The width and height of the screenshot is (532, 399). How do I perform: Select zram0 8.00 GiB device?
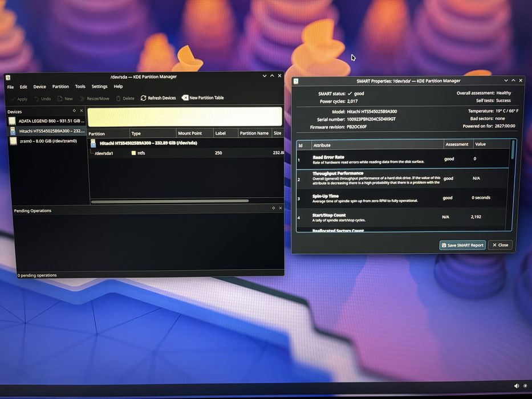47,141
